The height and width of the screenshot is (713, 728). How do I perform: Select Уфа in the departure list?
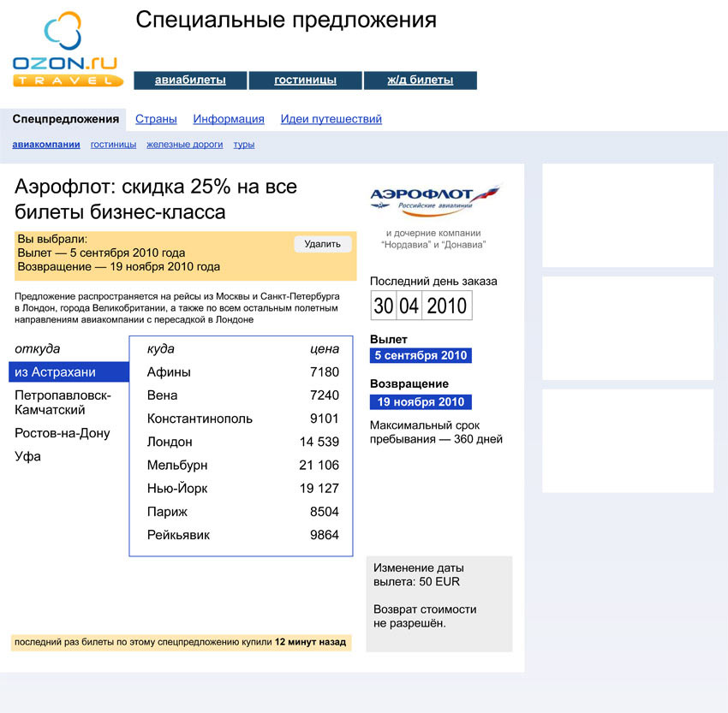(x=27, y=456)
